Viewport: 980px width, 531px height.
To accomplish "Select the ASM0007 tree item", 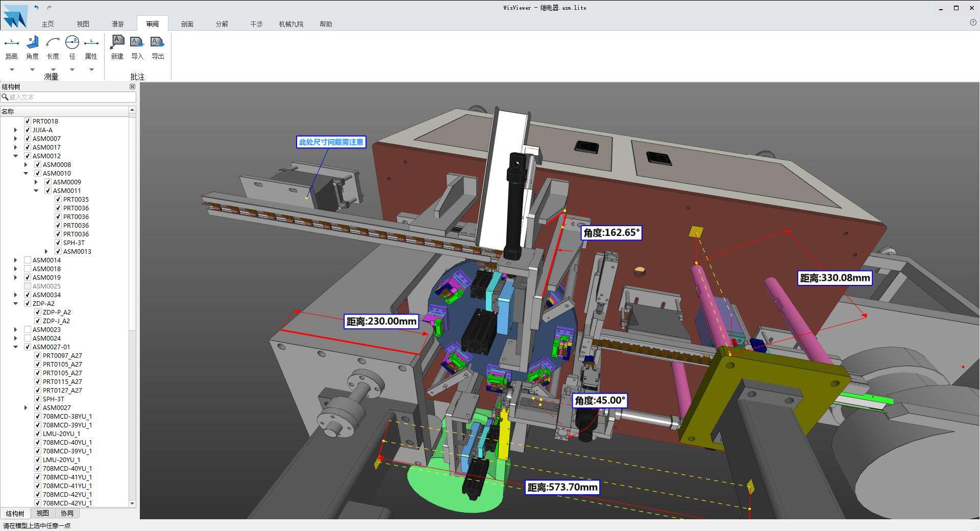I will (x=46, y=139).
